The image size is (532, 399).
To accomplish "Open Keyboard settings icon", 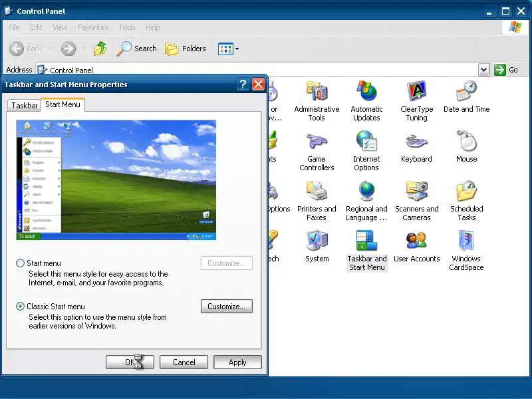I will pyautogui.click(x=416, y=147).
